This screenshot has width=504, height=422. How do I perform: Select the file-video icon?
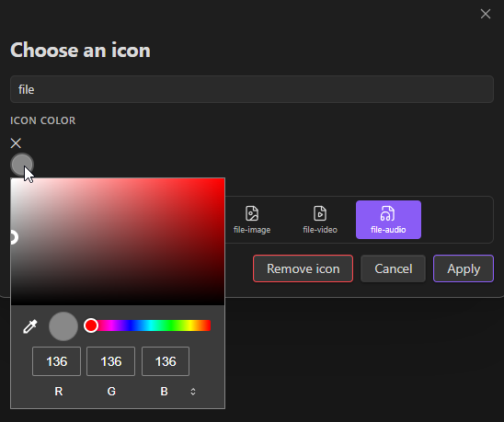[x=320, y=220]
